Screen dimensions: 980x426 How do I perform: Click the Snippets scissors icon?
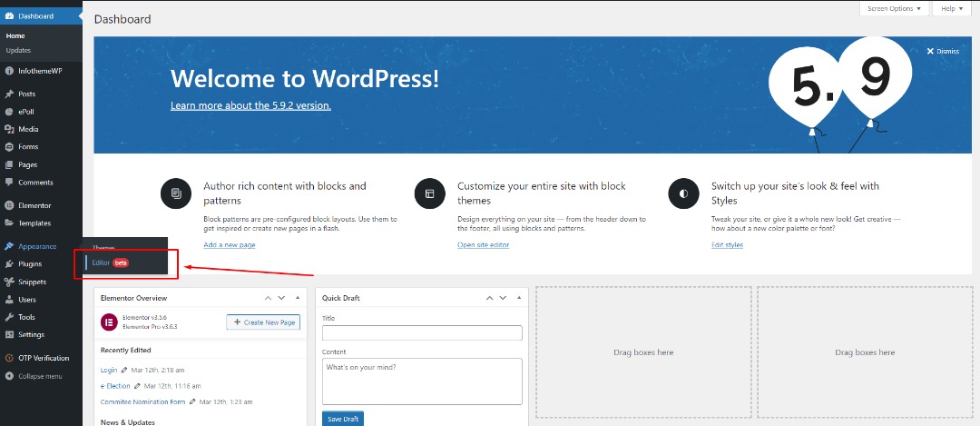(9, 282)
